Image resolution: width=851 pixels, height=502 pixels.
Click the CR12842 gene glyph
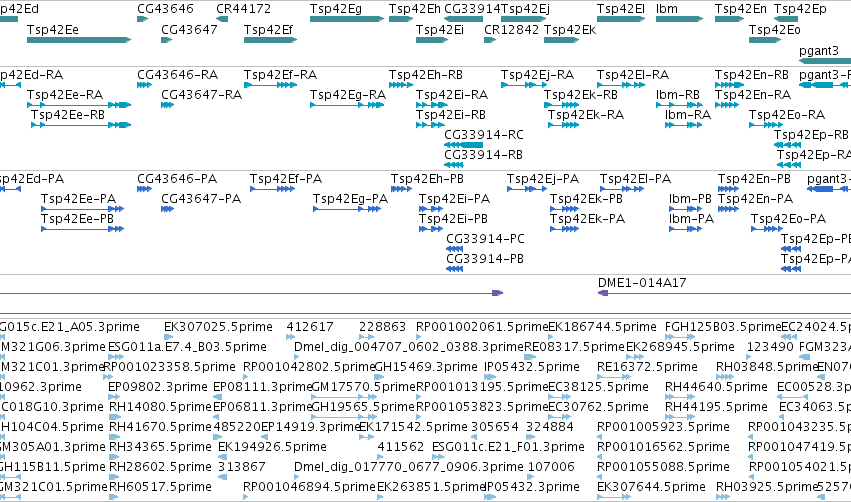click(x=490, y=40)
